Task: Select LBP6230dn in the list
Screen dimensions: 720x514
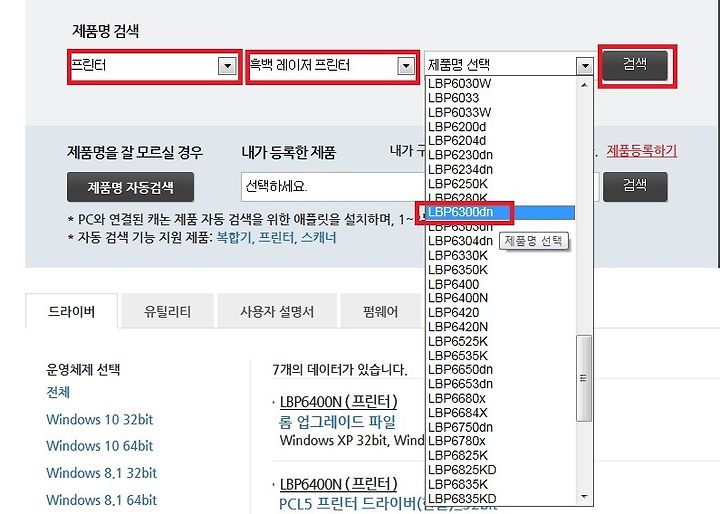Action: coord(501,155)
